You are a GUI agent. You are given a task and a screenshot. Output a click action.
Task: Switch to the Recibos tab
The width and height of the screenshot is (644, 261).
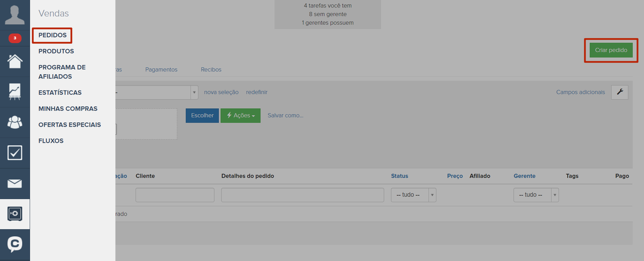point(211,69)
